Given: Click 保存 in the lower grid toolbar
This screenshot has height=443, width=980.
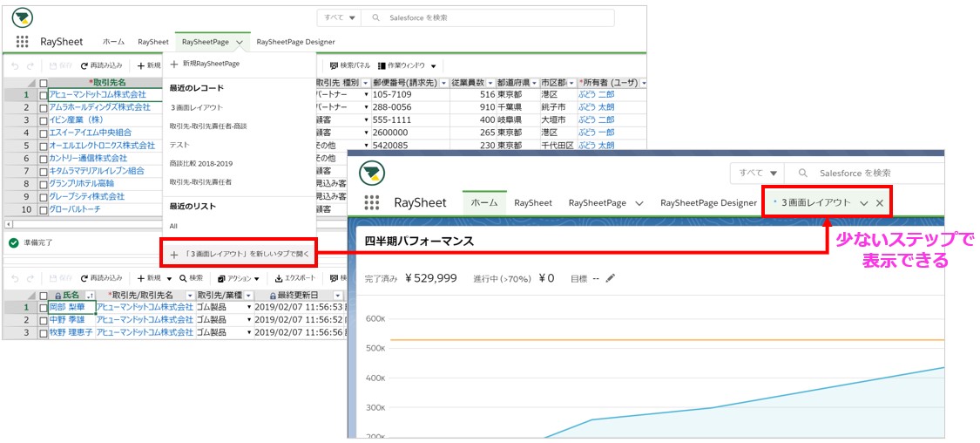Looking at the screenshot, I should click(x=61, y=278).
